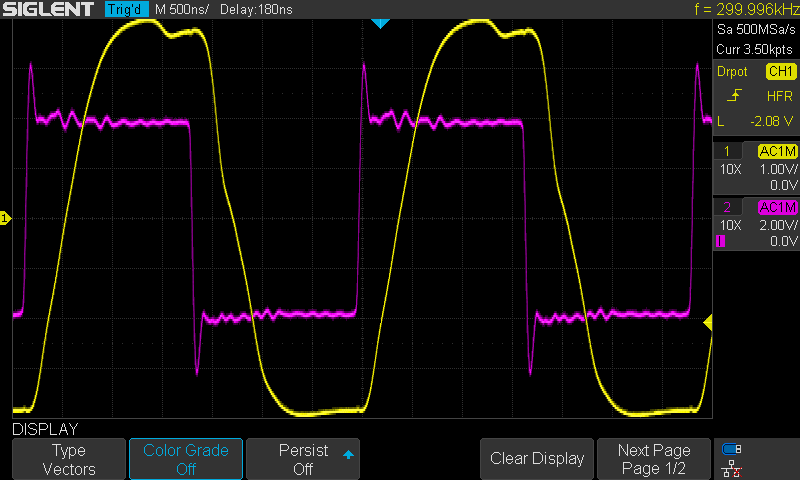Click the Persist up-arrow indicator
Image resolution: width=800 pixels, height=480 pixels.
pos(348,454)
